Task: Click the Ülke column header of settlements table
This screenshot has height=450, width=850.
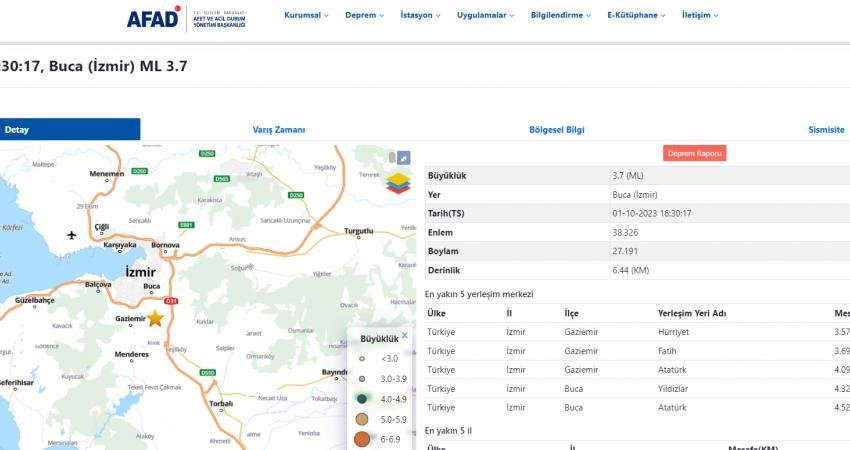Action: 436,313
